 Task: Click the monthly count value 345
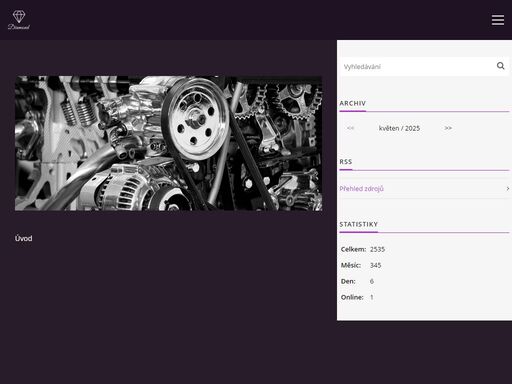point(376,265)
